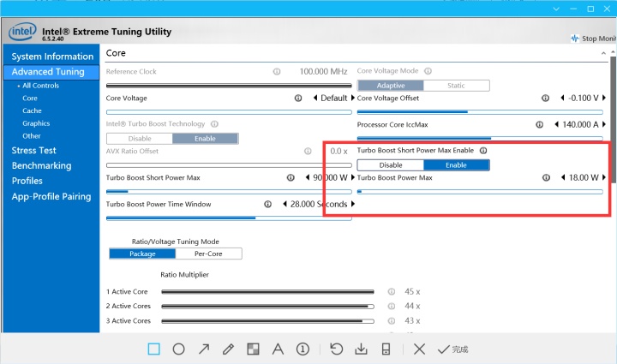Image resolution: width=617 pixels, height=364 pixels.
Task: Open Benchmarking section
Action: click(41, 165)
